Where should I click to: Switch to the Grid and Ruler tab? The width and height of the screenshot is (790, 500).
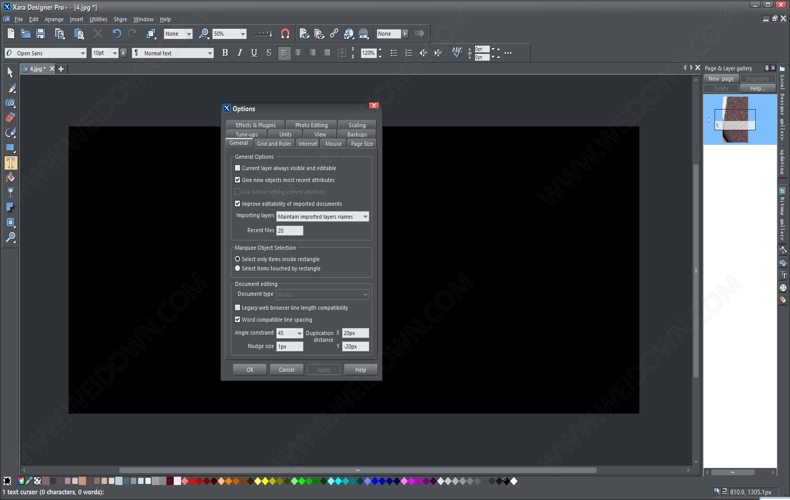(x=274, y=144)
